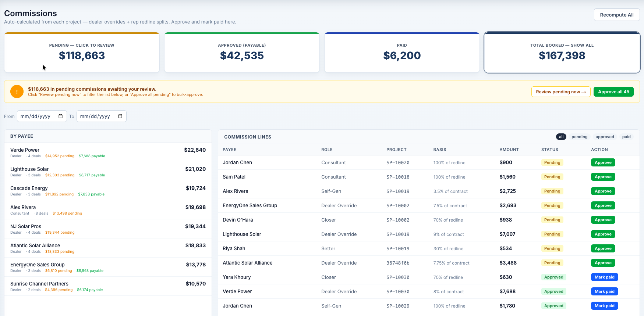
Task: Filter commission lines by pending
Action: point(580,137)
